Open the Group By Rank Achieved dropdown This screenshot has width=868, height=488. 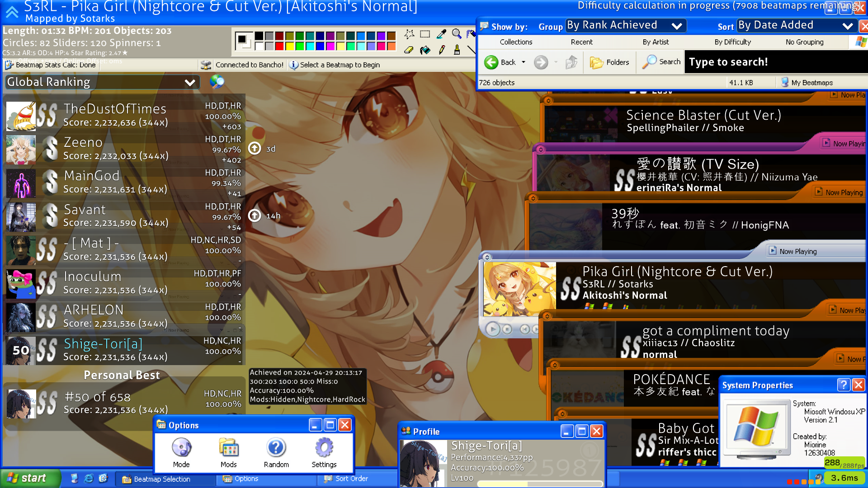(626, 26)
